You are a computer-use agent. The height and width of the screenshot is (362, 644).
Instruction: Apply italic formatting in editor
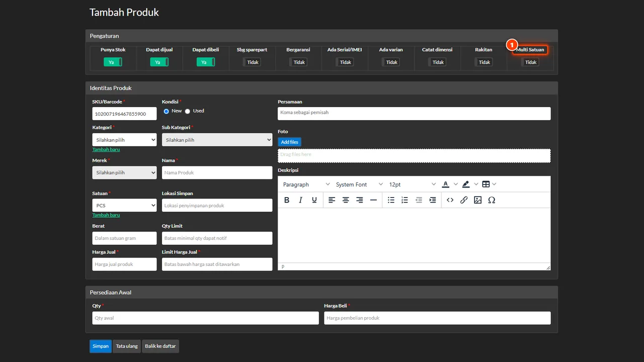tap(300, 200)
